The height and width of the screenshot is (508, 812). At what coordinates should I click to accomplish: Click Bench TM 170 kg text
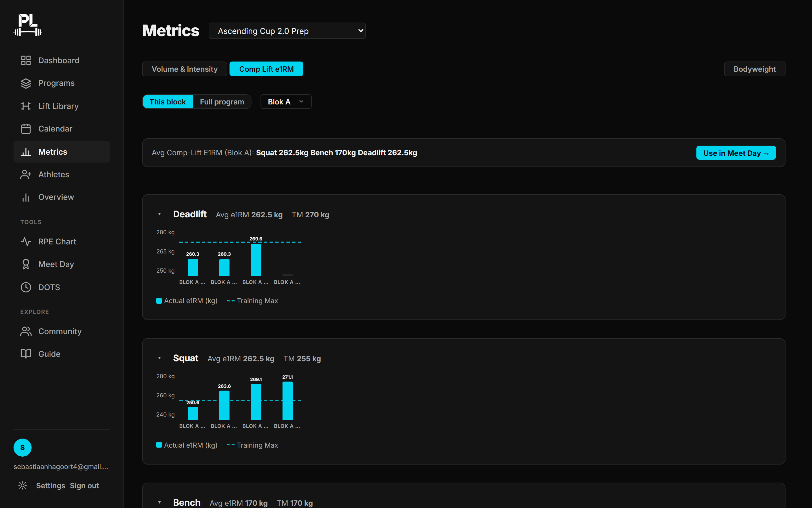point(295,503)
